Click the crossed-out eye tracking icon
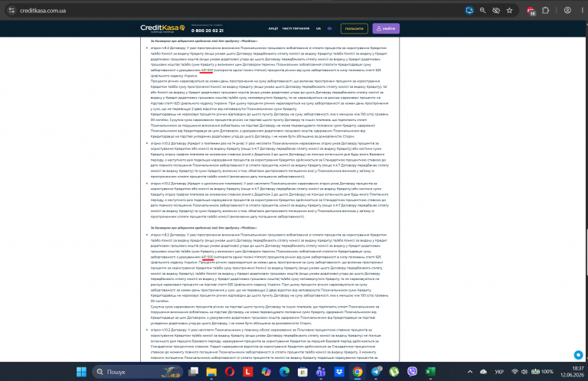Screen dimensions: 588x381 pyautogui.click(x=496, y=11)
